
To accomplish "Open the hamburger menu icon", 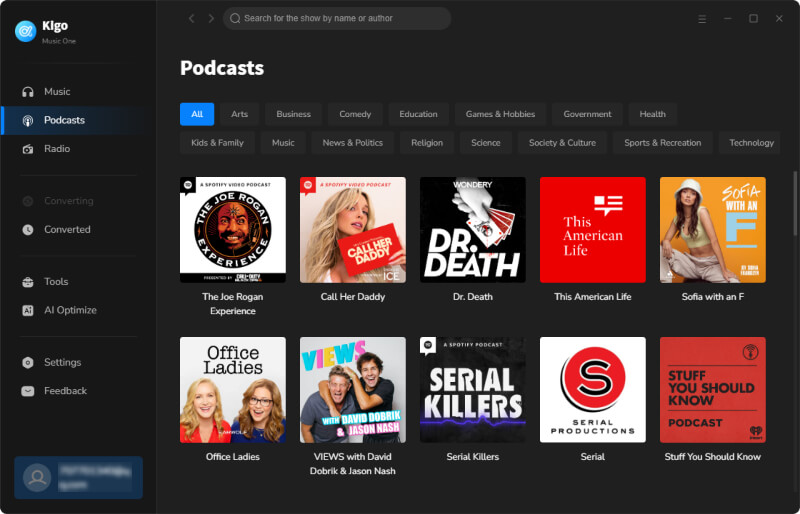I will click(702, 18).
